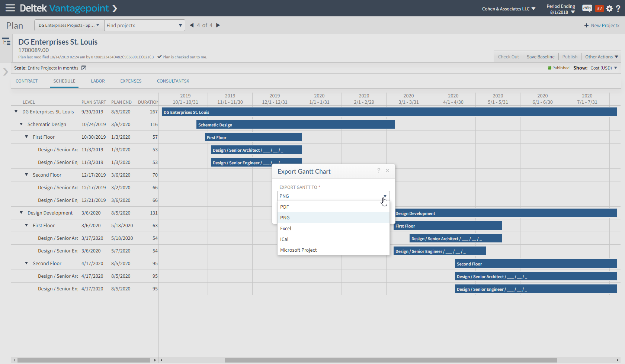The image size is (625, 364).
Task: Go to the next project record arrow
Action: (218, 25)
